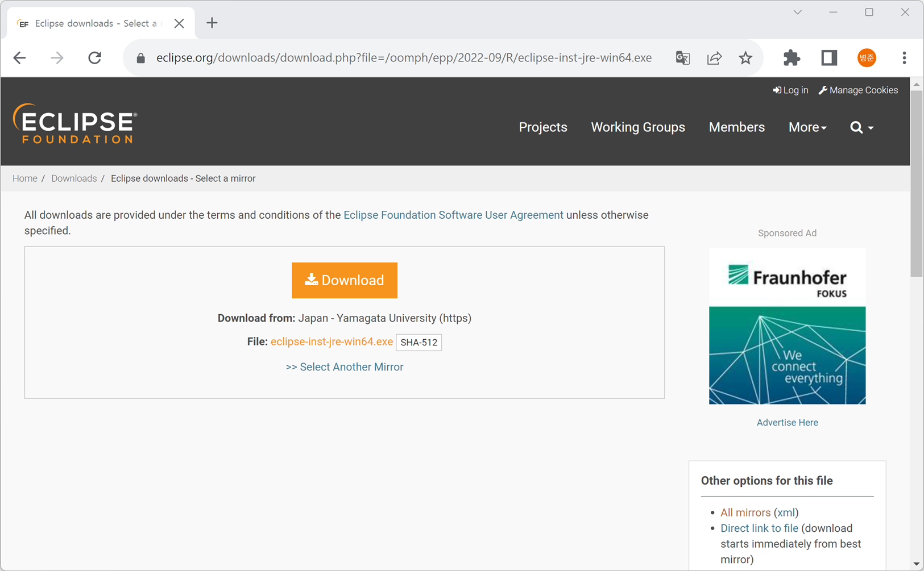Share this page via share icon
The height and width of the screenshot is (571, 924).
click(714, 58)
